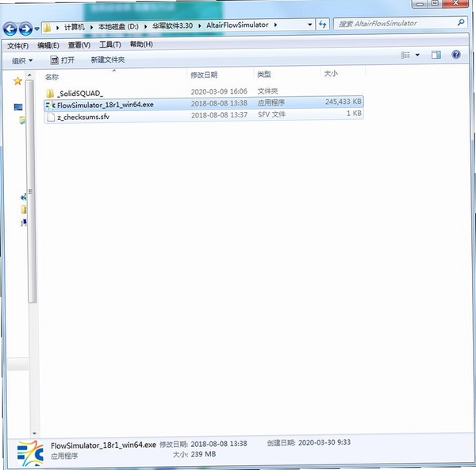Go forward with the Forward arrow
The image size is (476, 470).
(25, 29)
